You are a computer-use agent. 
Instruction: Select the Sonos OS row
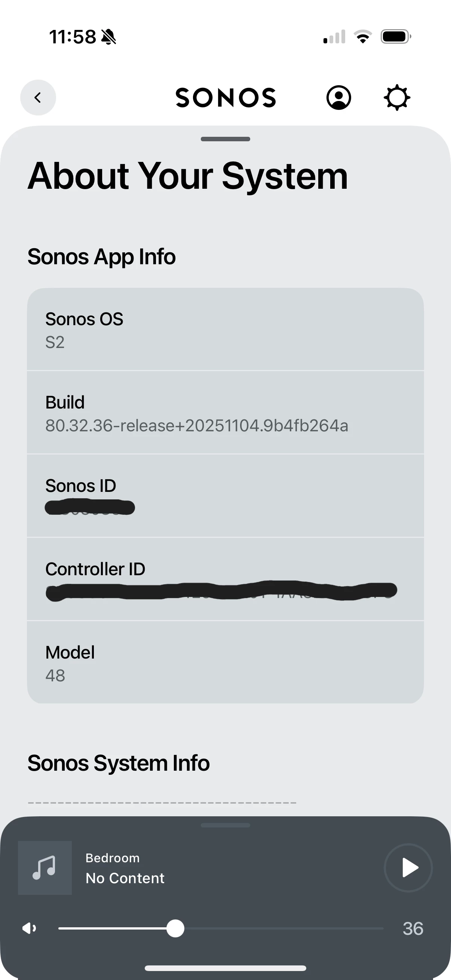[x=225, y=329]
